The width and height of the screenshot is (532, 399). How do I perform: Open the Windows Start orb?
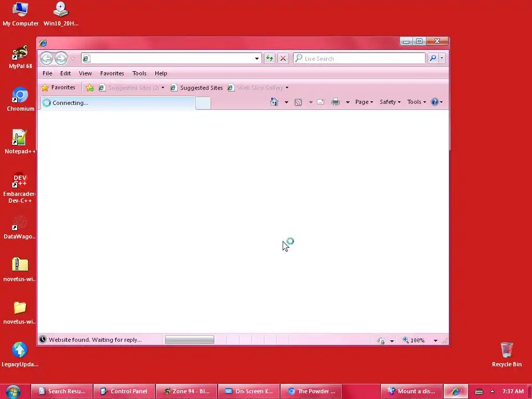(13, 392)
